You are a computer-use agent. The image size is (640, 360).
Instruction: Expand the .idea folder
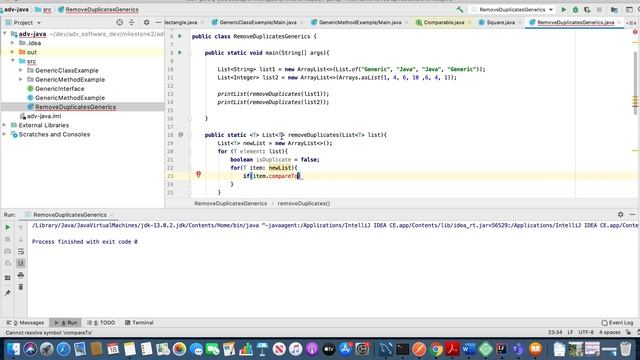tap(13, 43)
